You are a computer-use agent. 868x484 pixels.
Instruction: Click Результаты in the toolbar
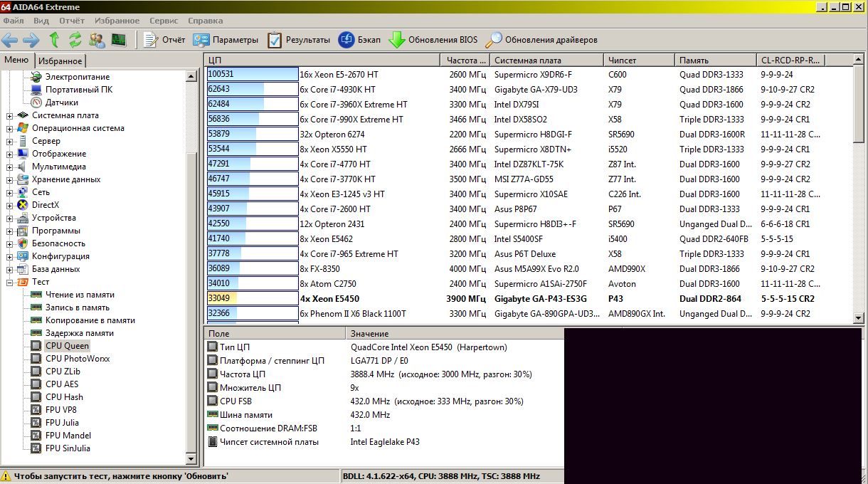(x=299, y=40)
